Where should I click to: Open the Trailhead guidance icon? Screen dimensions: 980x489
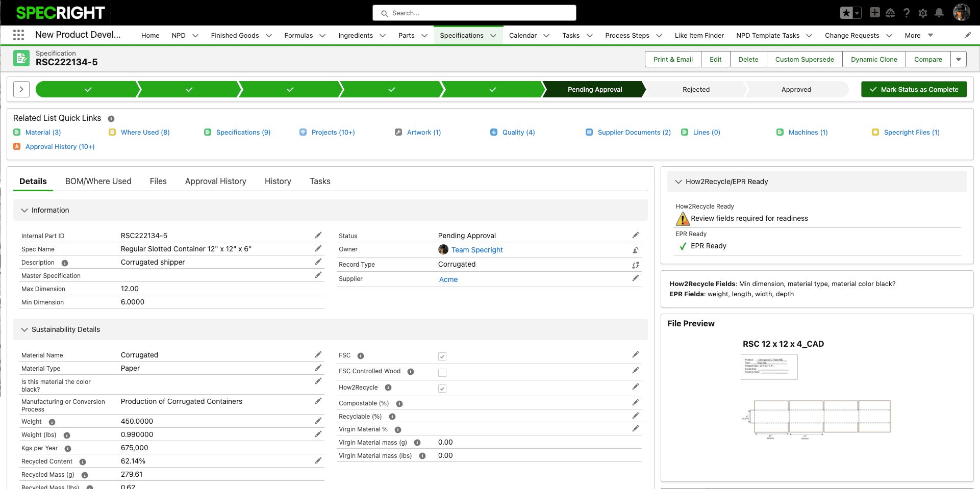point(890,13)
